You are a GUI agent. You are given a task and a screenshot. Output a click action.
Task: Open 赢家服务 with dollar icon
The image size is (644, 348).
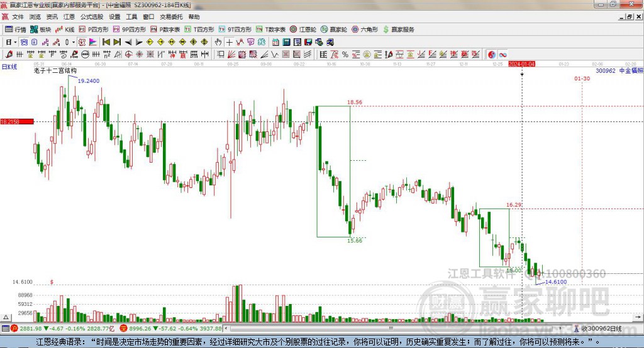point(398,30)
